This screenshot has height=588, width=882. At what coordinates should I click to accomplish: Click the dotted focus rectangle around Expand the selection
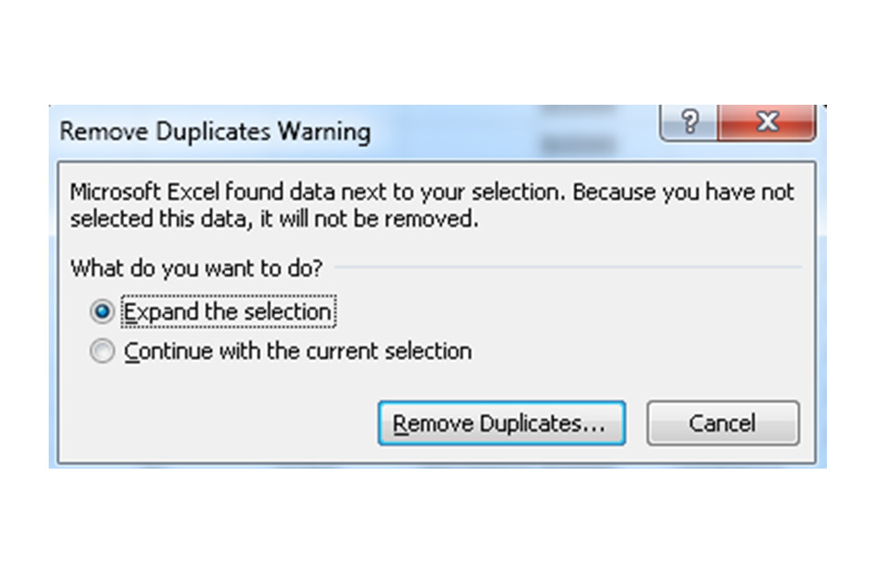(229, 311)
